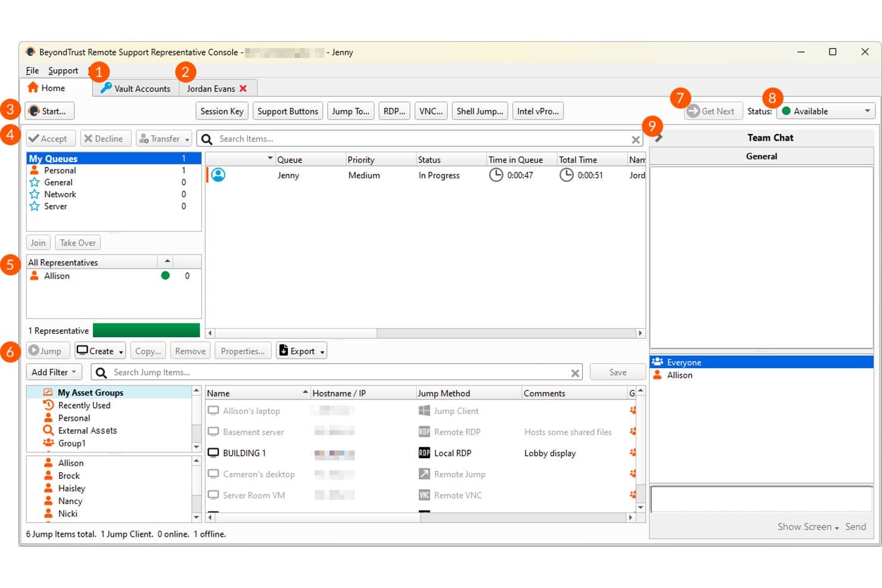Open Recently Used jump group
This screenshot has height=588, width=882.
click(84, 406)
